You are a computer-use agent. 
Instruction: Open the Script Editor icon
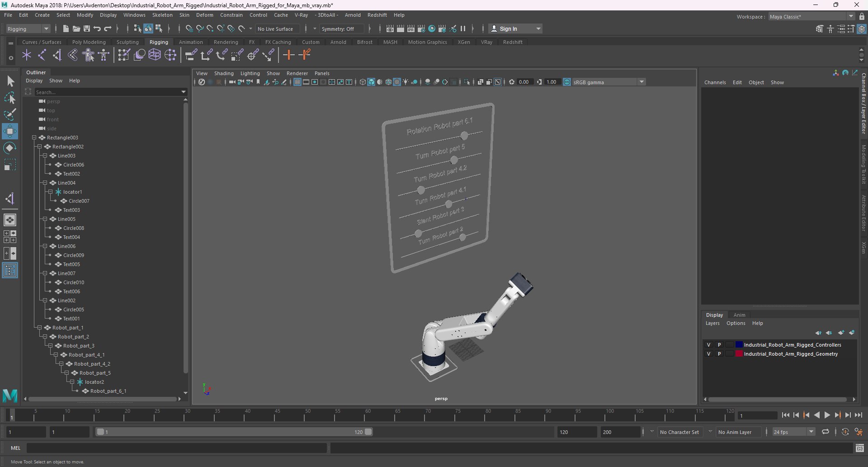tap(859, 448)
